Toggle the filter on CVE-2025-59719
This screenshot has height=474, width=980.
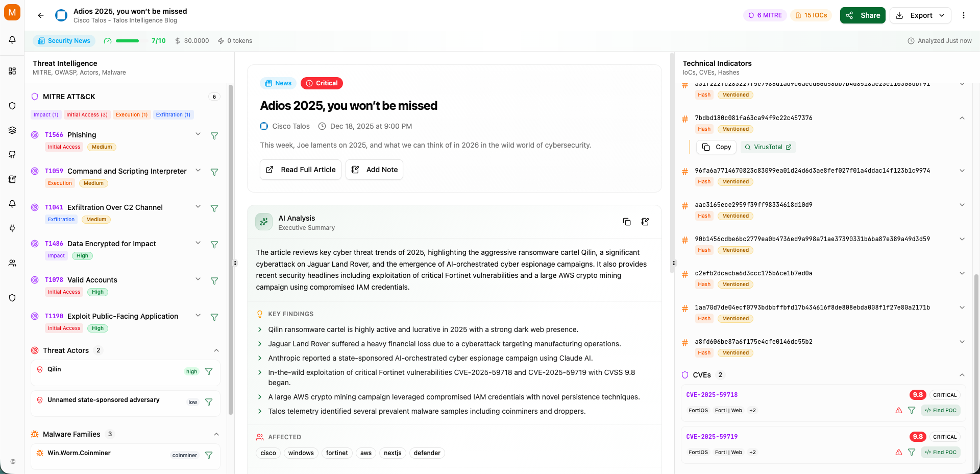point(912,452)
